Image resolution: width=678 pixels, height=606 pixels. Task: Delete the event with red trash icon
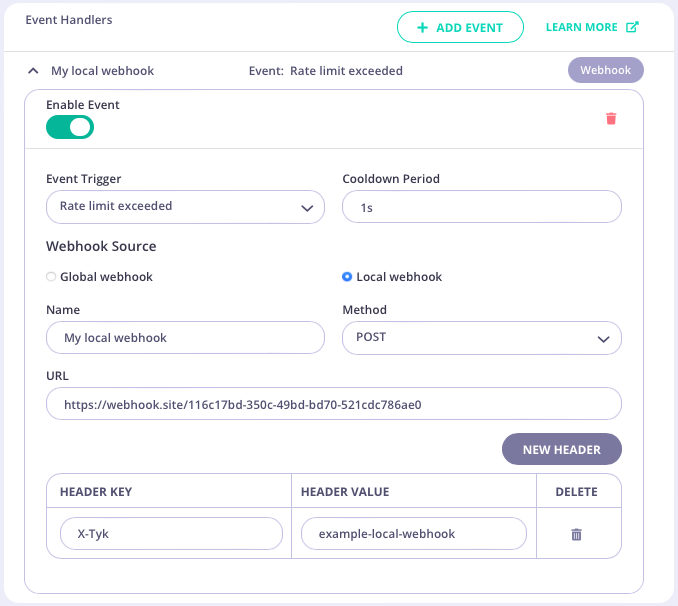[611, 118]
